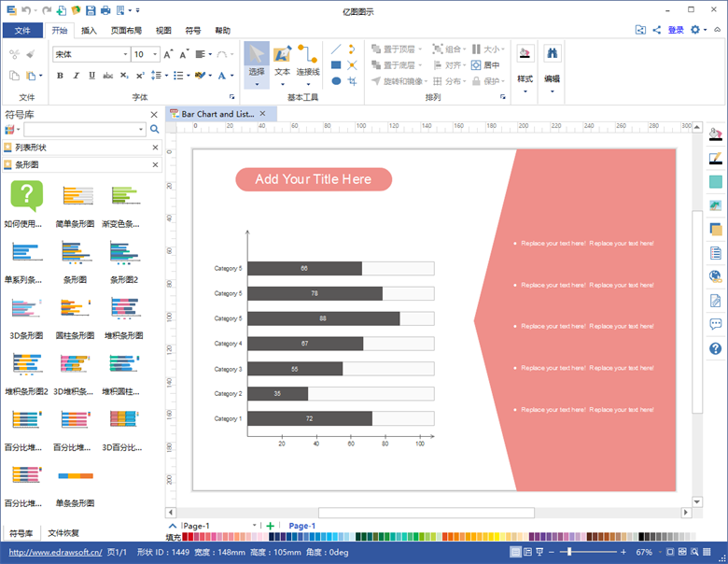The height and width of the screenshot is (564, 728).
Task: Click the 文本 text tool
Action: tap(282, 62)
